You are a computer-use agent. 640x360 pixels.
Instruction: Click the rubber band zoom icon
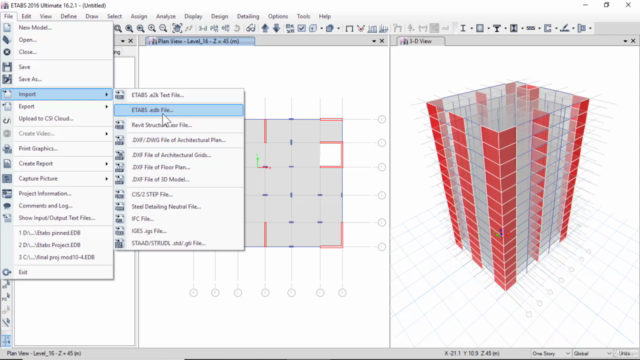[x=118, y=28]
